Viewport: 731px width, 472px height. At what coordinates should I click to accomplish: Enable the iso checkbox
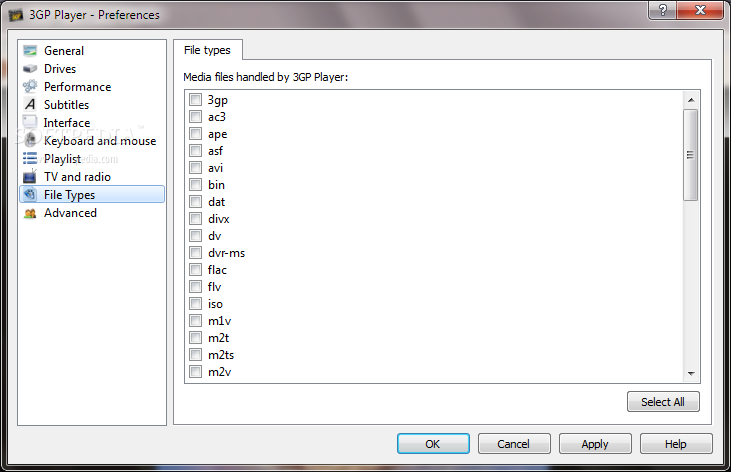[195, 304]
